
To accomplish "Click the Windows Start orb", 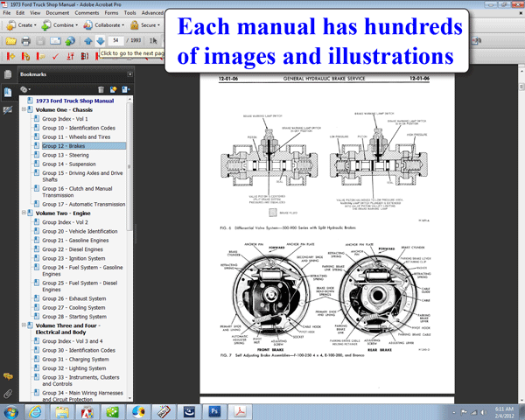I will tap(10, 412).
